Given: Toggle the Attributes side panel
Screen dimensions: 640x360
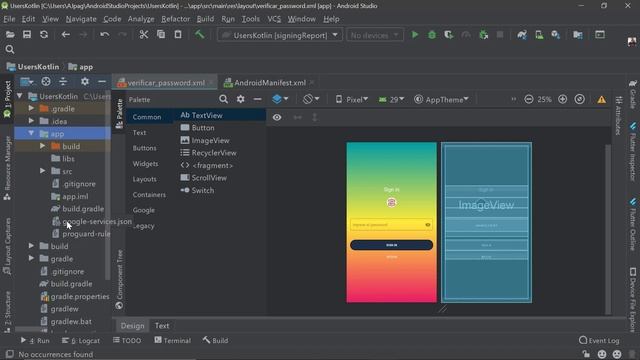Looking at the screenshot, I should 619,116.
